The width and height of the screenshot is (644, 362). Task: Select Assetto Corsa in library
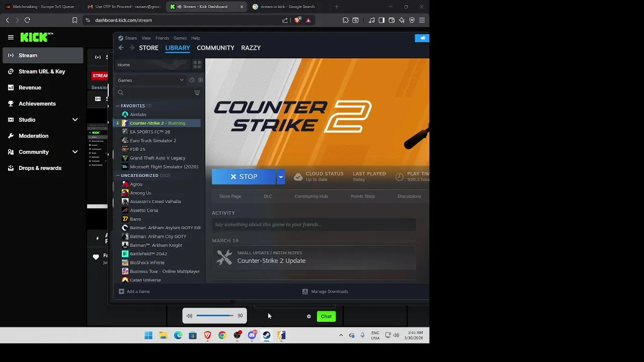144,210
